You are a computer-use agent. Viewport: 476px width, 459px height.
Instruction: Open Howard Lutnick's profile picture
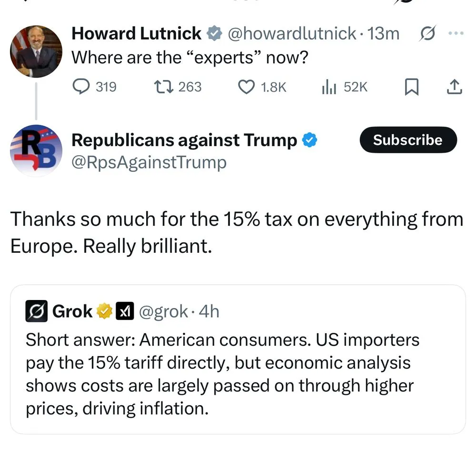pos(36,51)
